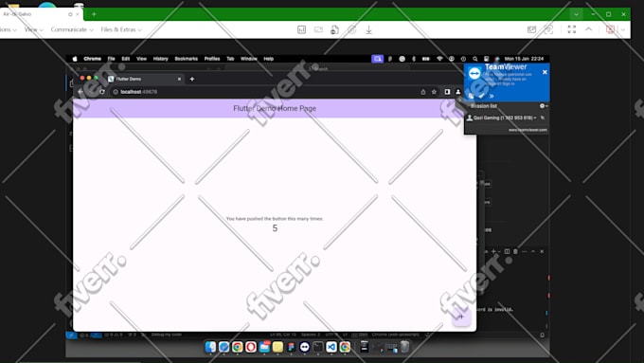Click the file transfer toolbar icon
Screen dimensions: 644x363
pyautogui.click(x=335, y=29)
